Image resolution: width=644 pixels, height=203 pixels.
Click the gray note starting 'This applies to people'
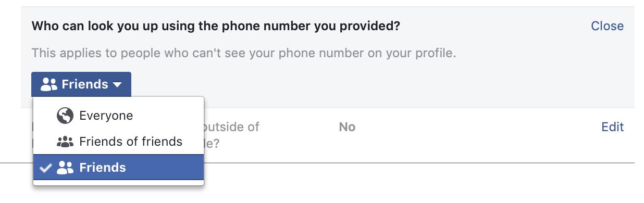[244, 53]
